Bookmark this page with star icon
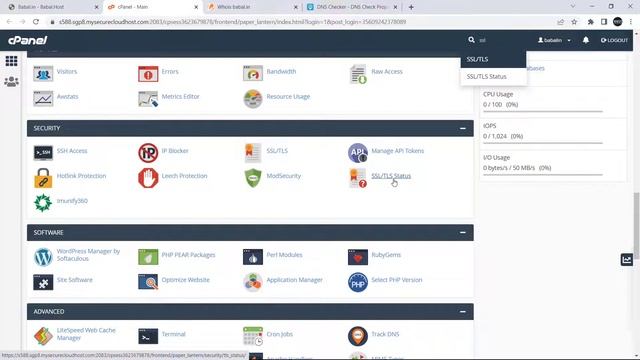This screenshot has width=640, height=360. click(574, 22)
